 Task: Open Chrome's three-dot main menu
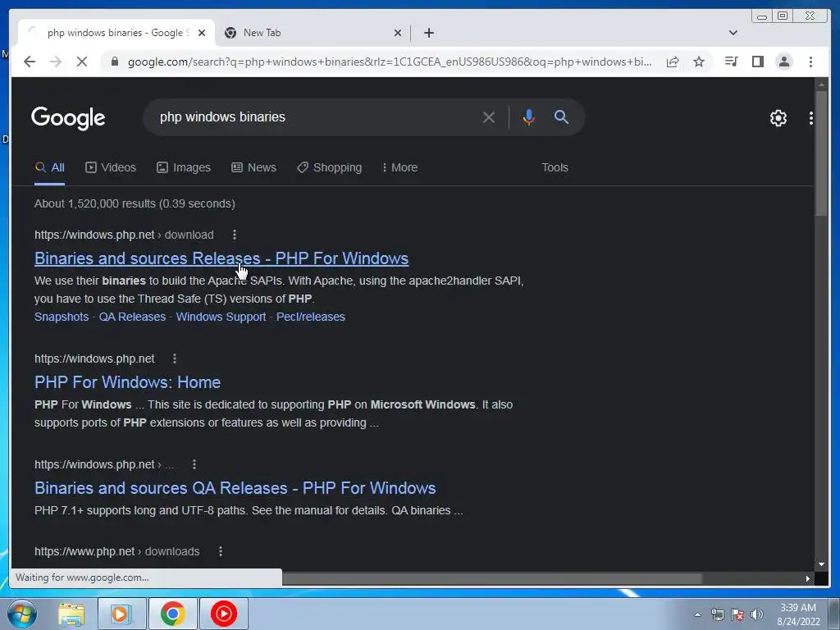(x=810, y=62)
